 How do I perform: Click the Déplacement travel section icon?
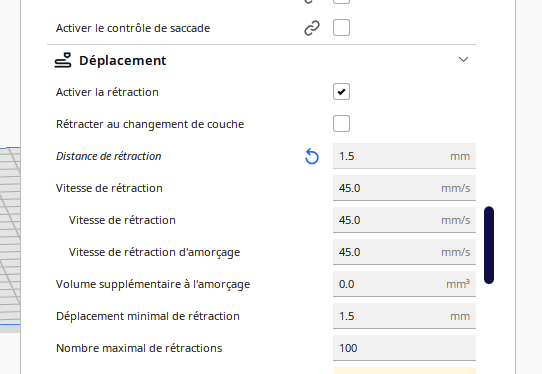(63, 60)
